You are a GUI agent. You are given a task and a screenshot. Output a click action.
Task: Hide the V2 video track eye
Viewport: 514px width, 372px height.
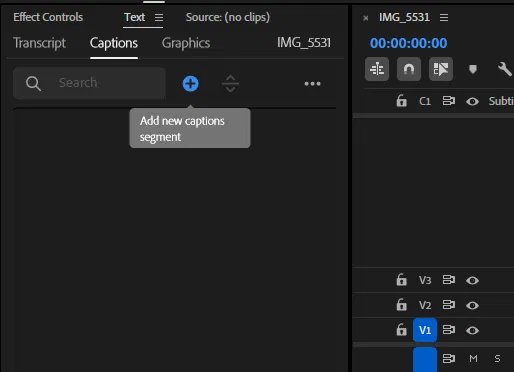point(472,305)
